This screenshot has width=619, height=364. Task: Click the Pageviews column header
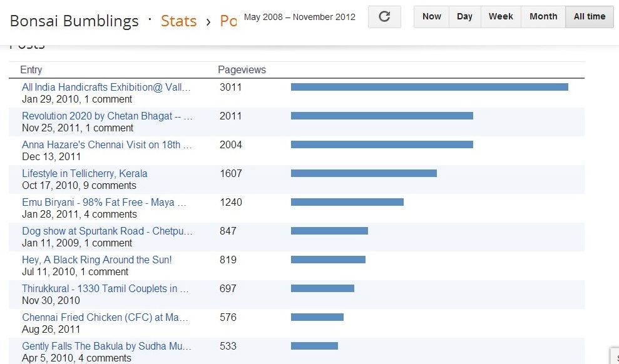click(242, 70)
